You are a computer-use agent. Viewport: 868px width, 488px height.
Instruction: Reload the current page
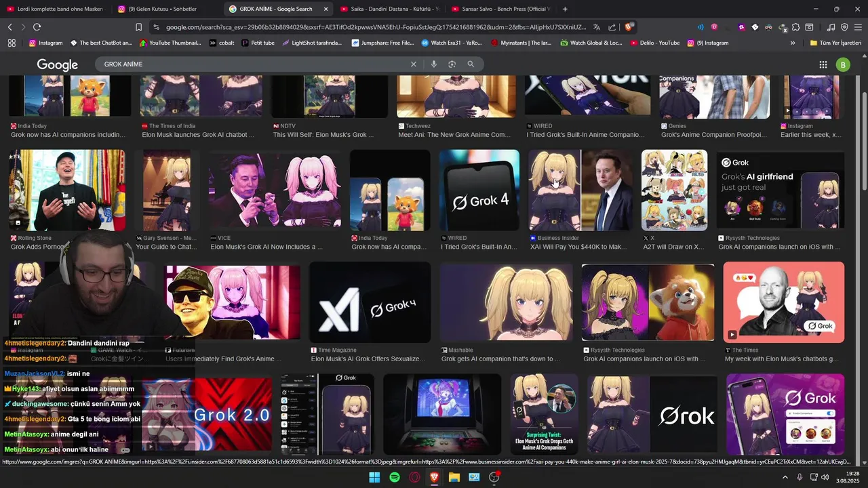[x=37, y=27]
